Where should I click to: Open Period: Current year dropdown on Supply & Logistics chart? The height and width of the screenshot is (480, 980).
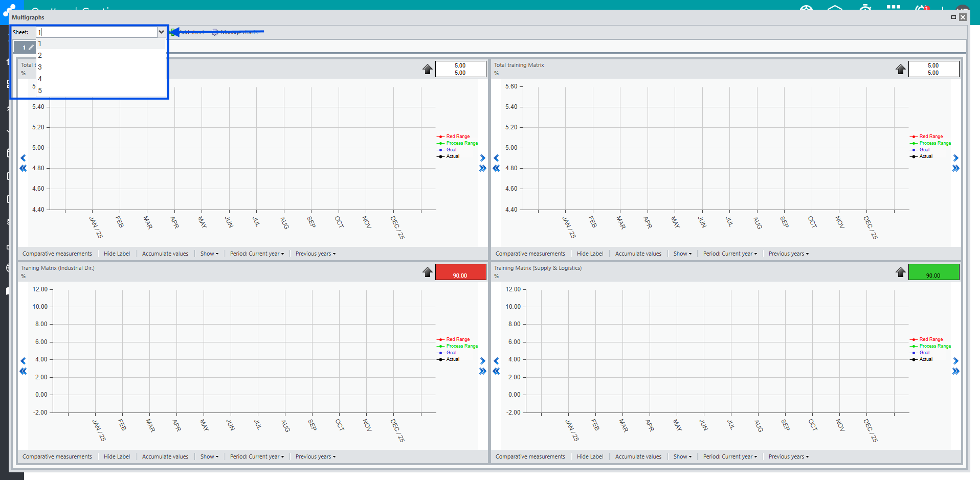[x=729, y=456]
